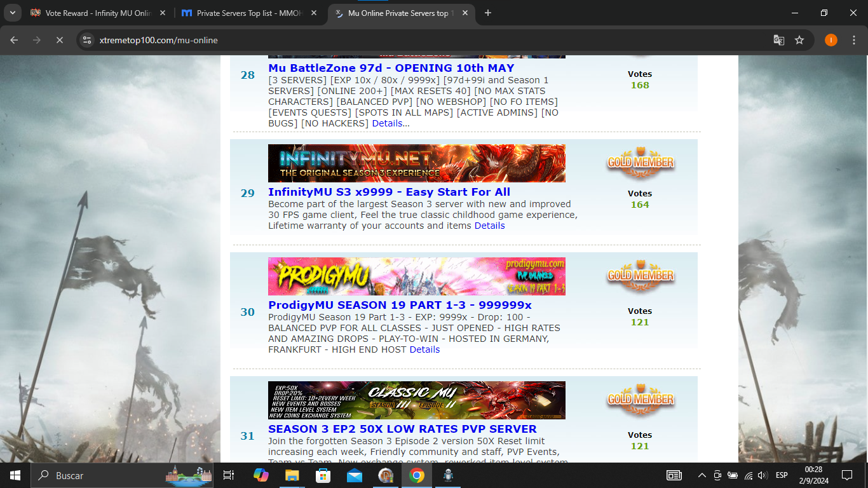Open Microsoft Store from the taskbar
Screen dimensions: 868x488
(323, 475)
